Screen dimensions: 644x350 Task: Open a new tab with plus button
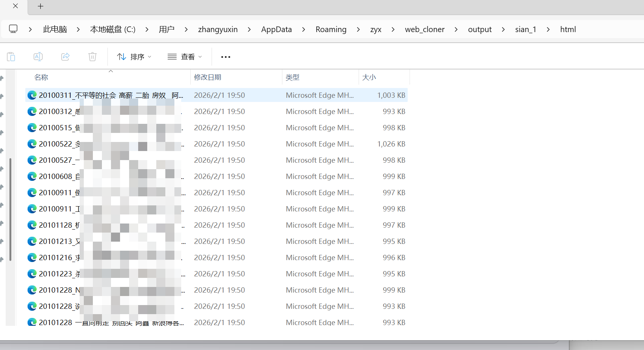[x=41, y=6]
